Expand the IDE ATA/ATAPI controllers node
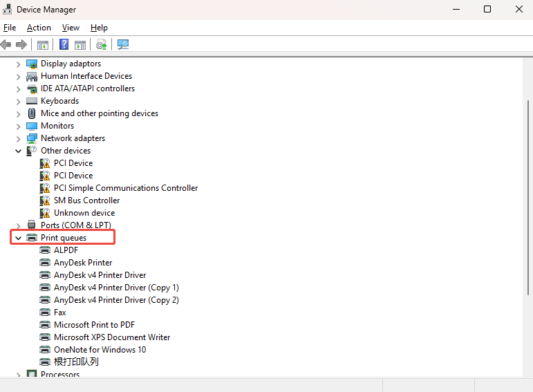 (19, 89)
